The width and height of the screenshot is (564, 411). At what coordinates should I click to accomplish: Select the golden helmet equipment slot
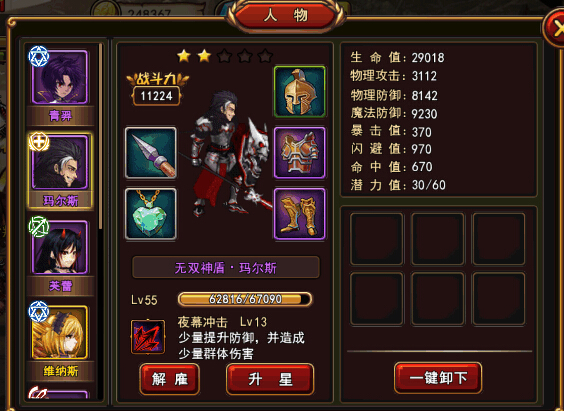point(300,92)
